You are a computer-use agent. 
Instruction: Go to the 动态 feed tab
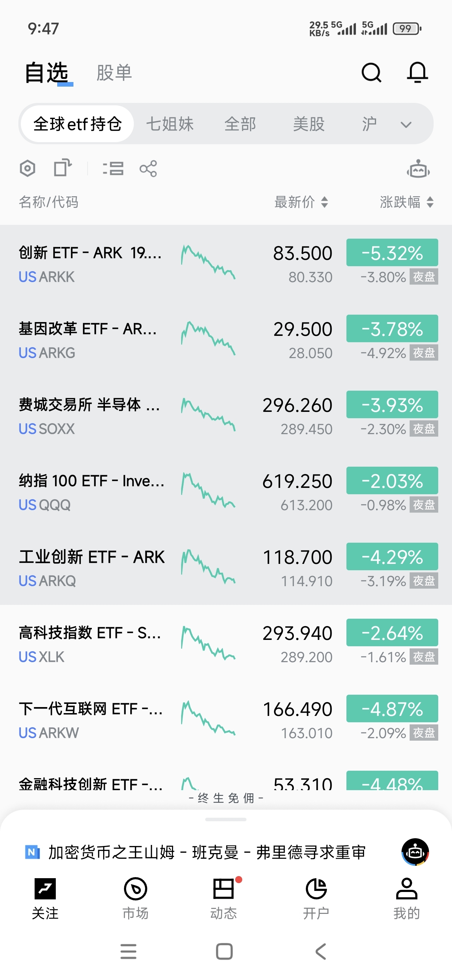(224, 897)
